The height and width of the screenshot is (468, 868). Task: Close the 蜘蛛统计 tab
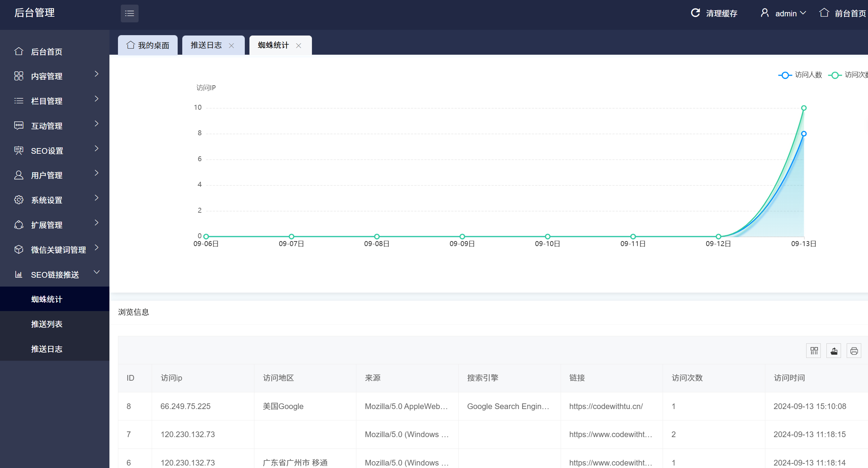(298, 45)
